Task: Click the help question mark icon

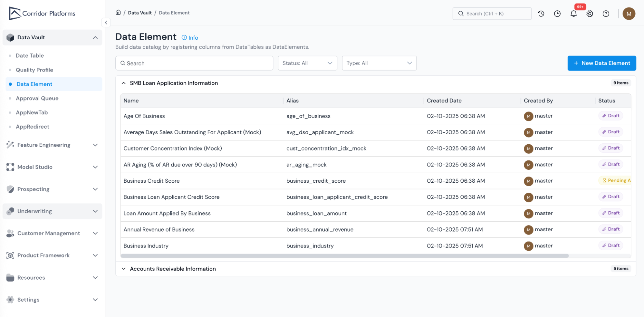Action: (x=606, y=14)
